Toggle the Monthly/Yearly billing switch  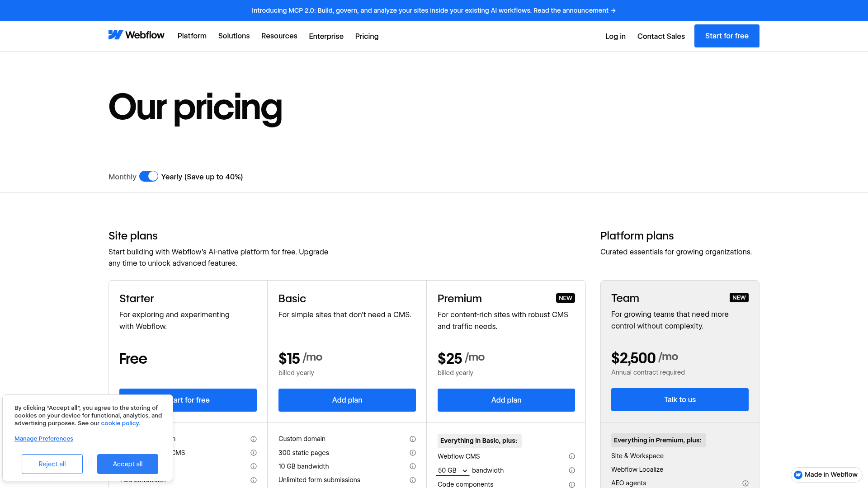[149, 176]
